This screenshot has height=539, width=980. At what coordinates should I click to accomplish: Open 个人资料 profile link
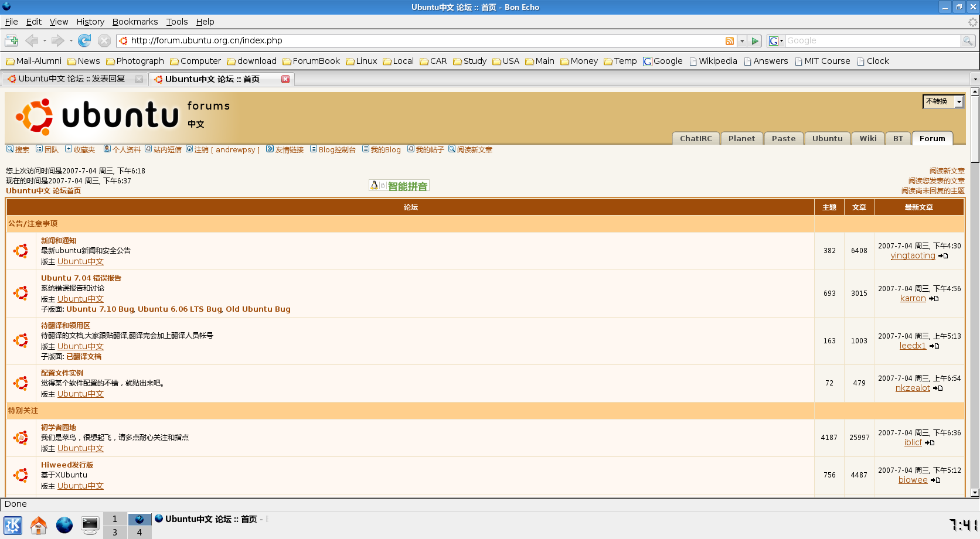[122, 149]
